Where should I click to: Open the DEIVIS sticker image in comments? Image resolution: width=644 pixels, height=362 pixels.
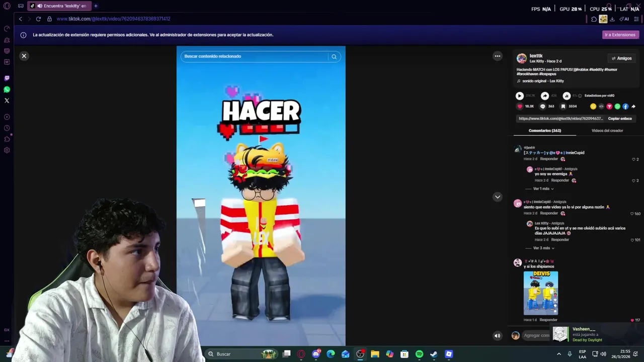click(541, 293)
